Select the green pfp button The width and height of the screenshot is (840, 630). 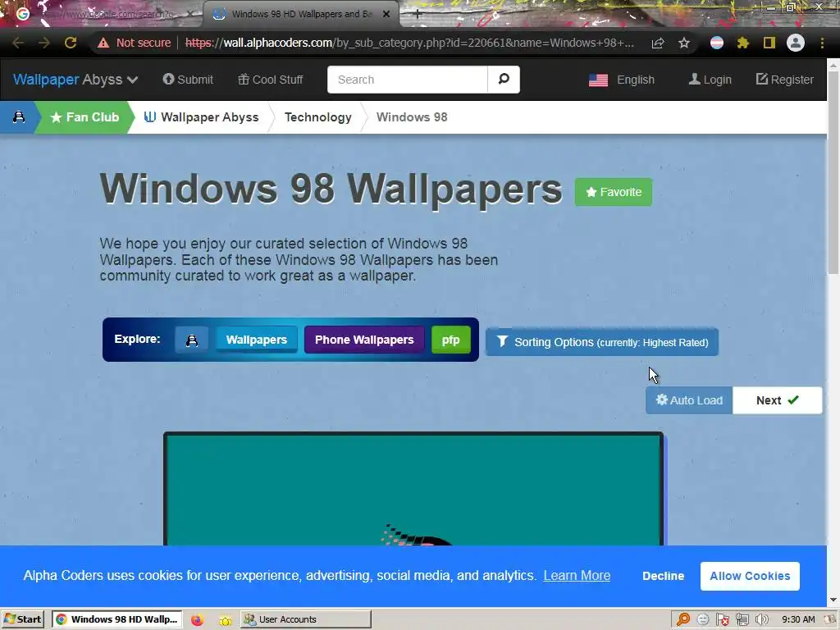click(x=451, y=340)
